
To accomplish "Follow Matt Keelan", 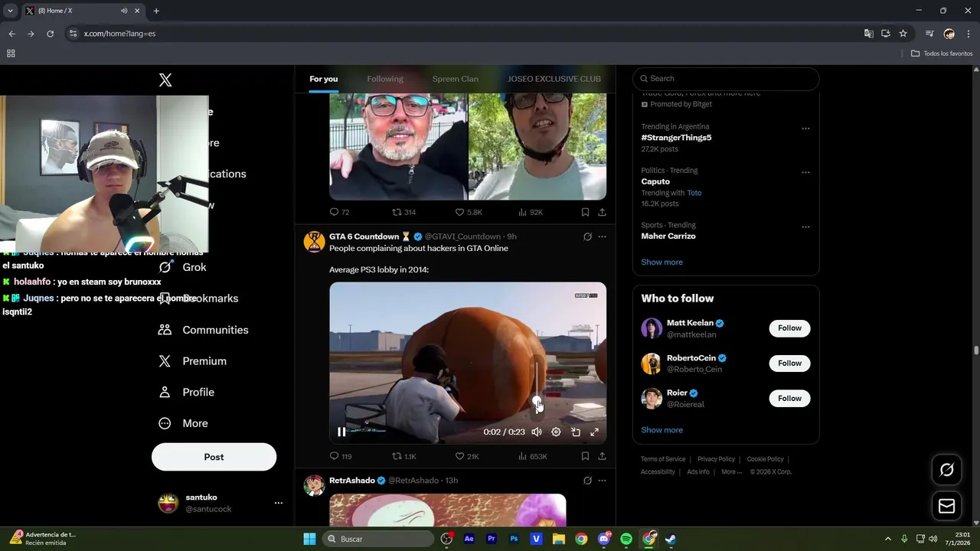I will click(789, 328).
